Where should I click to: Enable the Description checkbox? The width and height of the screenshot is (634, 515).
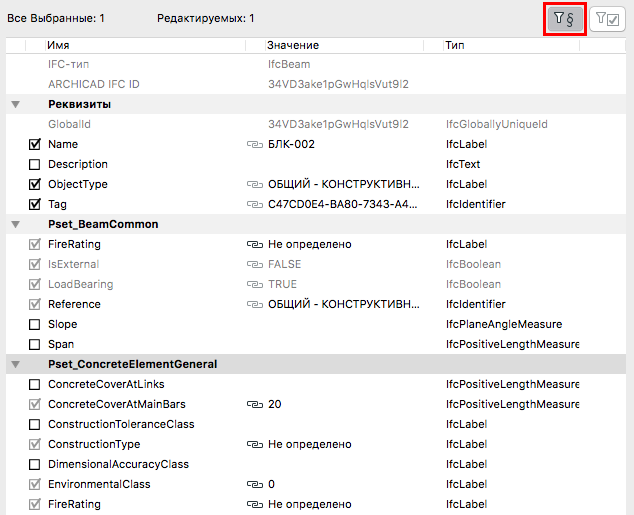point(35,165)
